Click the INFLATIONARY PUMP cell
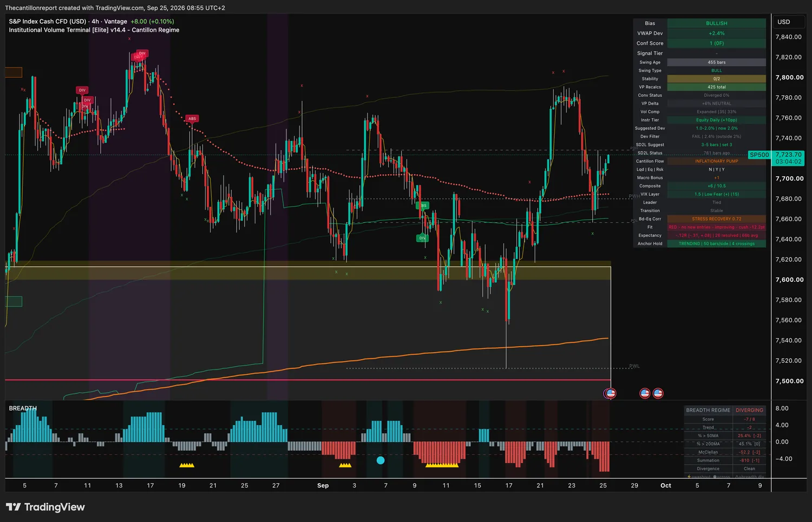Viewport: 812px width, 522px height. (717, 161)
